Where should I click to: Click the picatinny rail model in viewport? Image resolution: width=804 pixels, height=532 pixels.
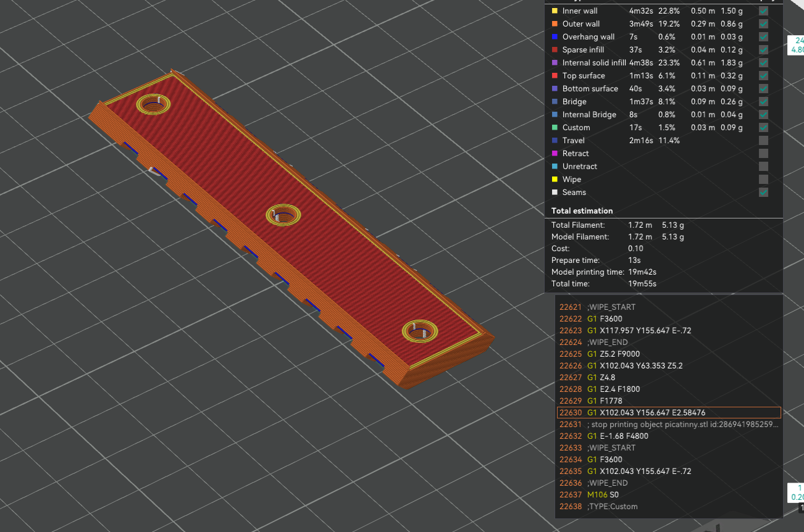(290, 228)
